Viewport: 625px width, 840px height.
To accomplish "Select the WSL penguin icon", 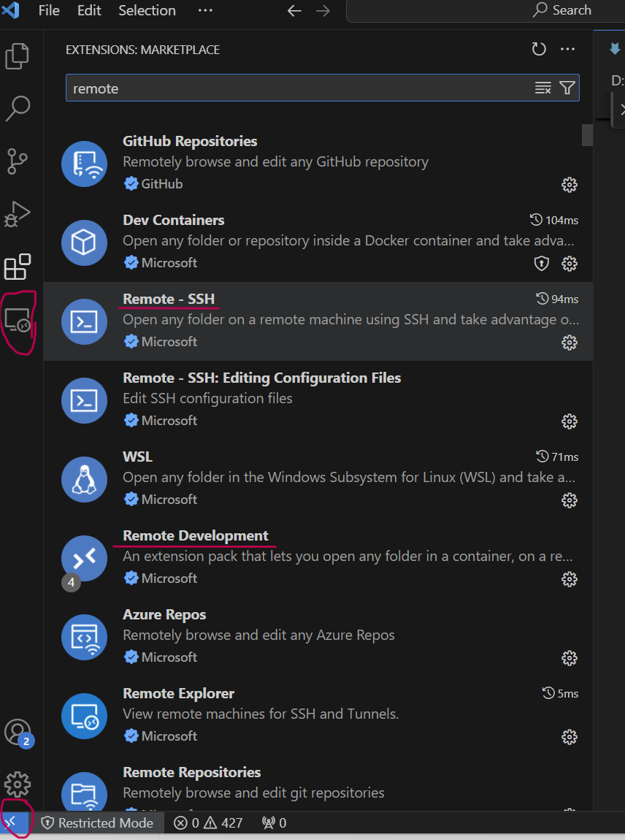I will click(84, 479).
